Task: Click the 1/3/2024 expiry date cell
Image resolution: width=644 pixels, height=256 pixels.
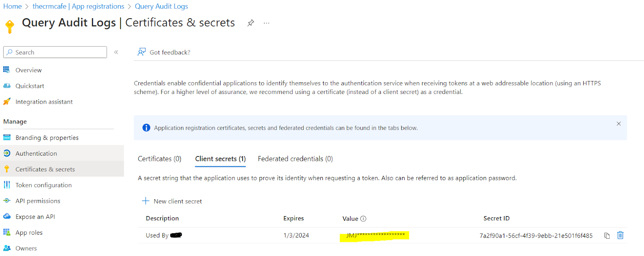Action: (x=296, y=235)
